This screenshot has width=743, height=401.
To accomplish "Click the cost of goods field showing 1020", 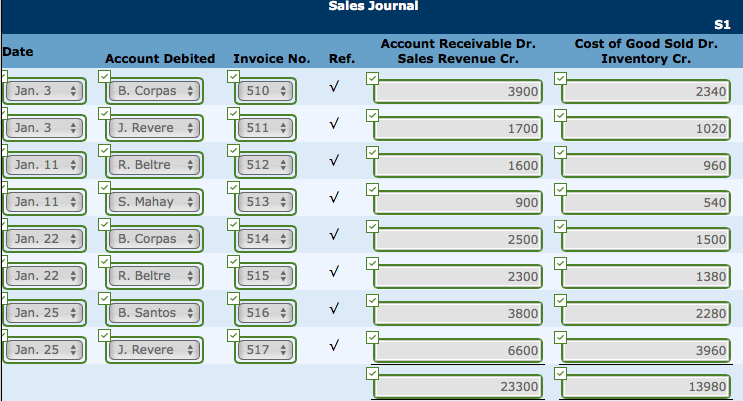I will pos(645,128).
